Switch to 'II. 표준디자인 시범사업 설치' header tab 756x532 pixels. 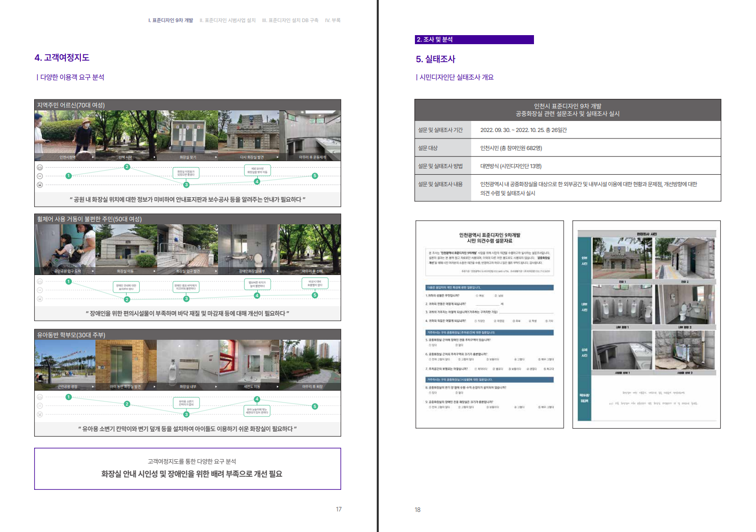[228, 21]
